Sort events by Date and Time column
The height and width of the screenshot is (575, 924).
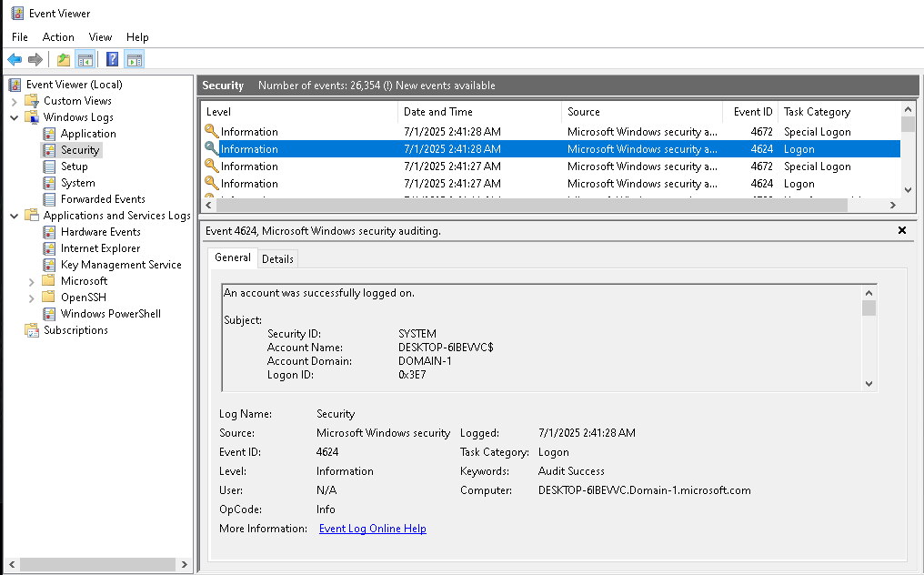pyautogui.click(x=479, y=112)
